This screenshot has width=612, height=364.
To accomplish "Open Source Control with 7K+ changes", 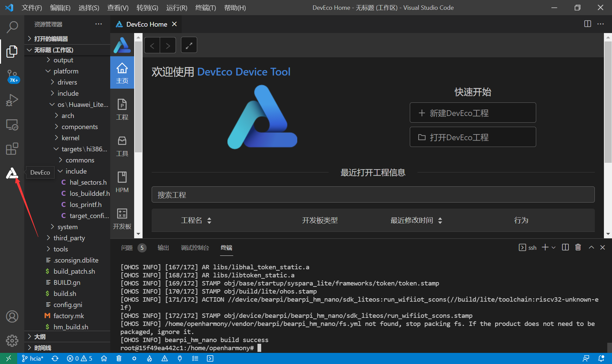I will pyautogui.click(x=12, y=76).
